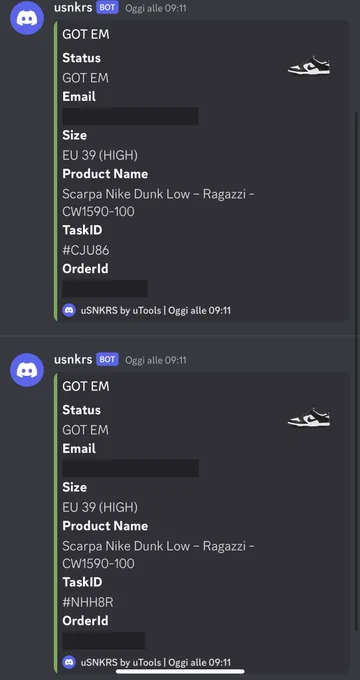The width and height of the screenshot is (360, 680).
Task: Select TaskID #NHH8R text
Action: [x=88, y=602]
